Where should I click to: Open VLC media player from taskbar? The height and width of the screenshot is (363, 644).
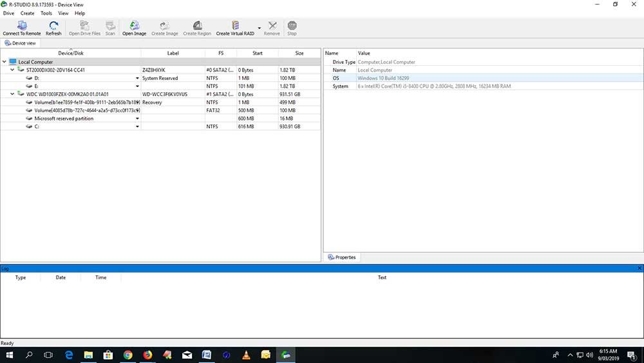click(x=246, y=355)
